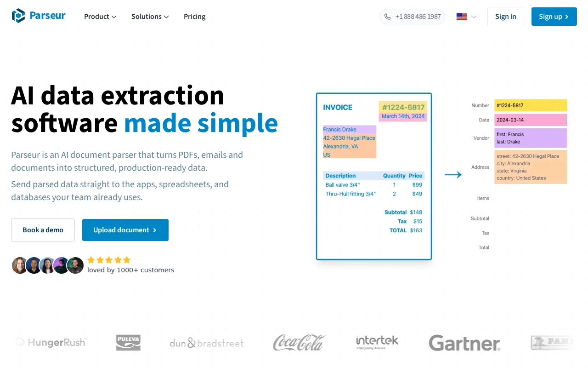The image size is (588, 368).
Task: Click the invoice number #1224-5817 highlight
Action: (403, 107)
